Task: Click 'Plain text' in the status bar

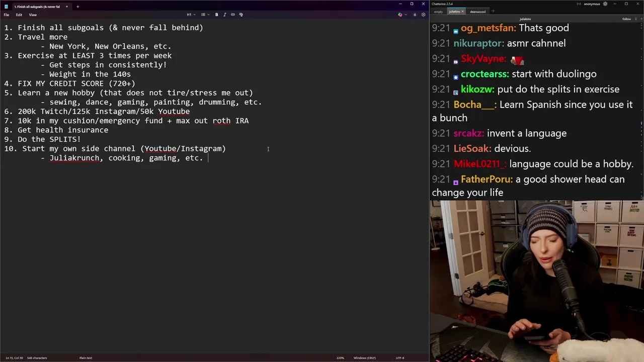Action: (86, 358)
